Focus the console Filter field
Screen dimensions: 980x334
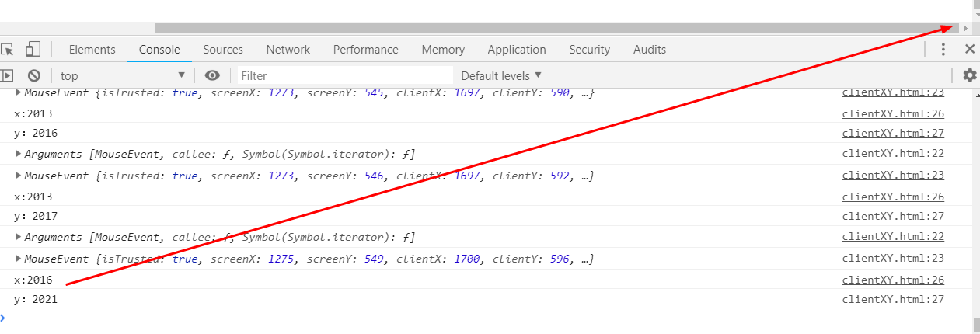344,75
